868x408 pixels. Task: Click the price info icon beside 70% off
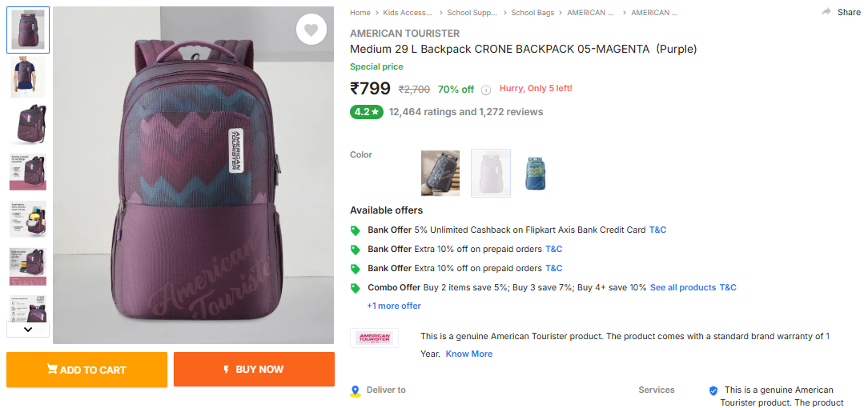[x=485, y=90]
